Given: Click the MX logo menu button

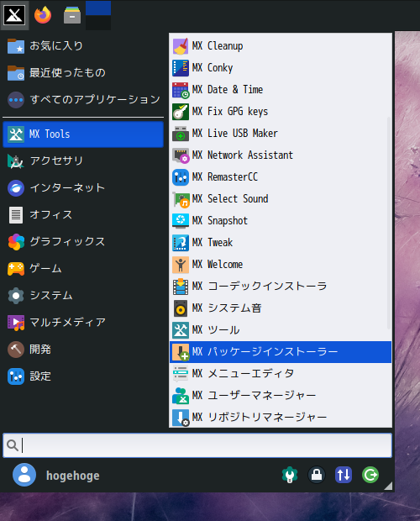Looking at the screenshot, I should point(14,15).
